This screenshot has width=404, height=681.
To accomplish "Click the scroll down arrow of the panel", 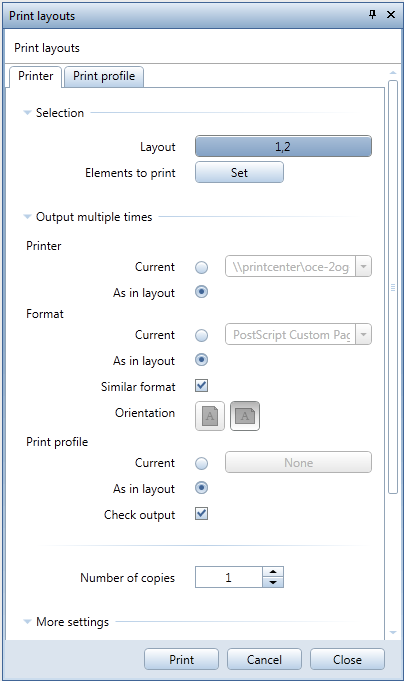I will 393,633.
